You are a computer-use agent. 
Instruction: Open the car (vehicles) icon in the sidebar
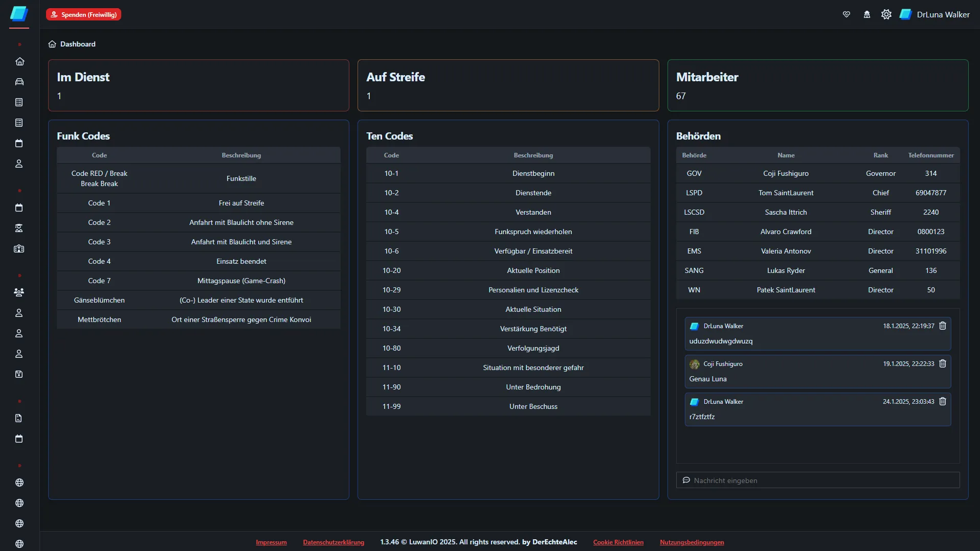point(19,82)
